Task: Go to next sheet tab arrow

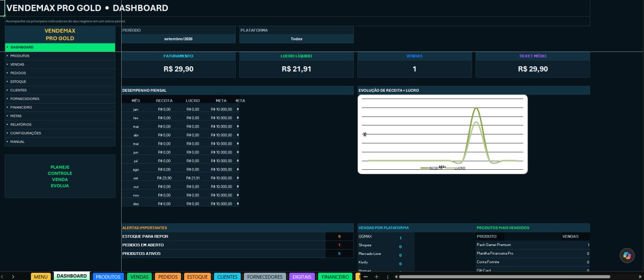Action: pyautogui.click(x=13, y=277)
